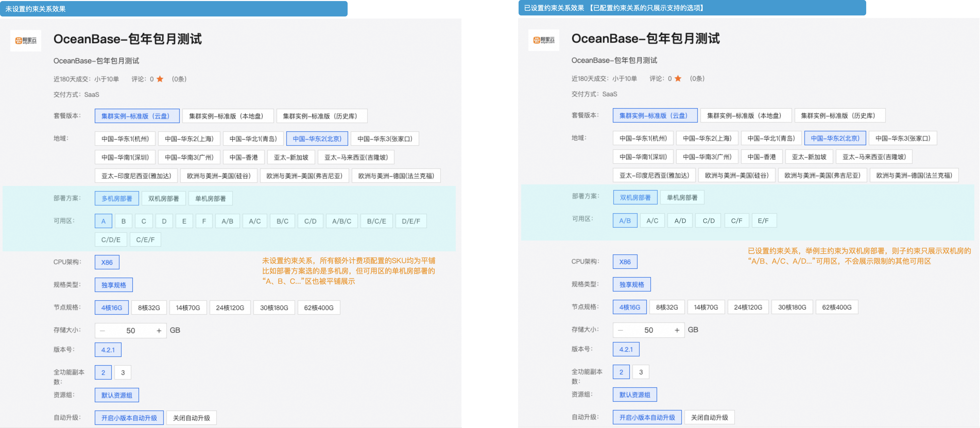This screenshot has height=428, width=980.
Task: Choose 关闭自动升级 in the right panel
Action: tap(710, 417)
